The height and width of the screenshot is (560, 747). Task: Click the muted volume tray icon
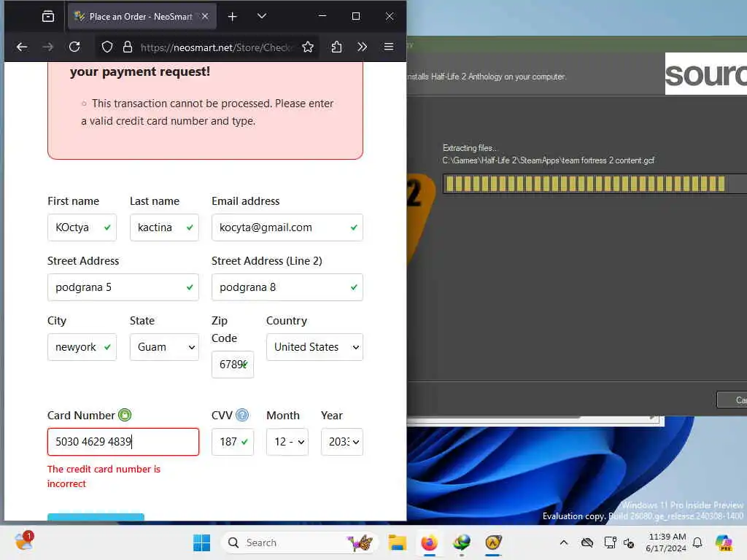pos(629,542)
